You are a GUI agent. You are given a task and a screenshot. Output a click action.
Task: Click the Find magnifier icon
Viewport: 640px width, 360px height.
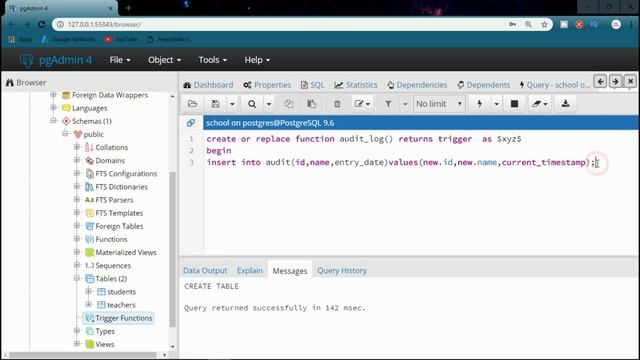coord(252,104)
